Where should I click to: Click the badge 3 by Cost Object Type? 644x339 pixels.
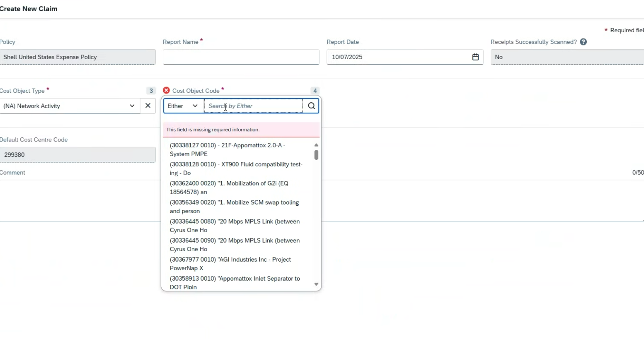[x=151, y=91]
